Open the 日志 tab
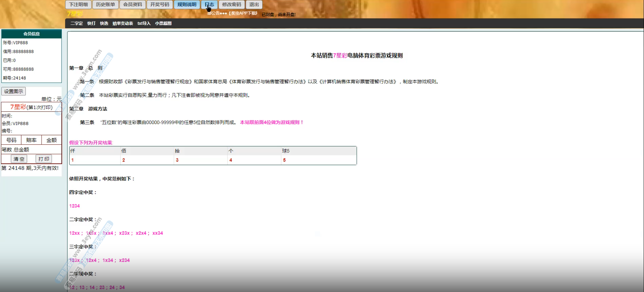Viewport: 644px width, 292px height. click(209, 5)
